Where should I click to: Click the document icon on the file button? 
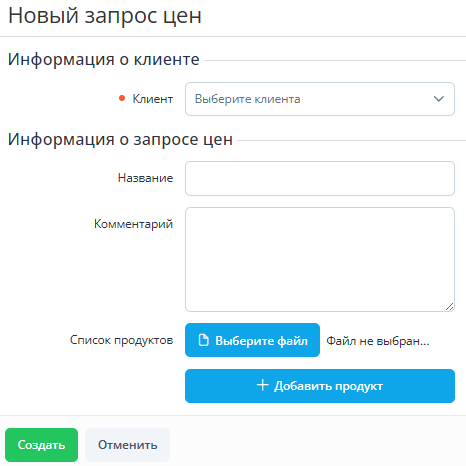pos(203,340)
